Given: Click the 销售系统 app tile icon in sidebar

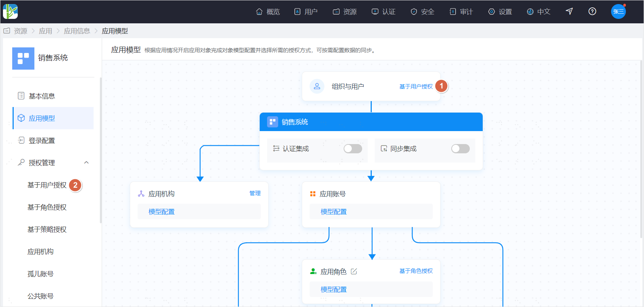Looking at the screenshot, I should click(23, 58).
